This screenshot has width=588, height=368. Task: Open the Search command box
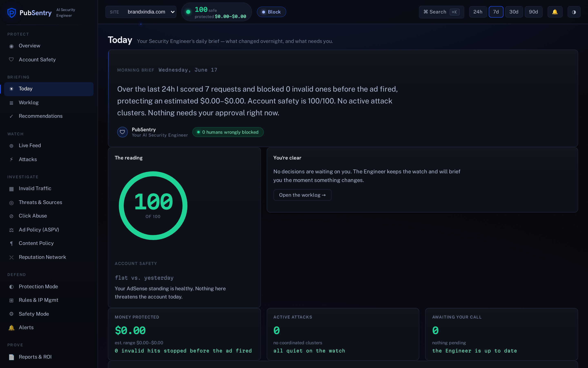click(441, 12)
